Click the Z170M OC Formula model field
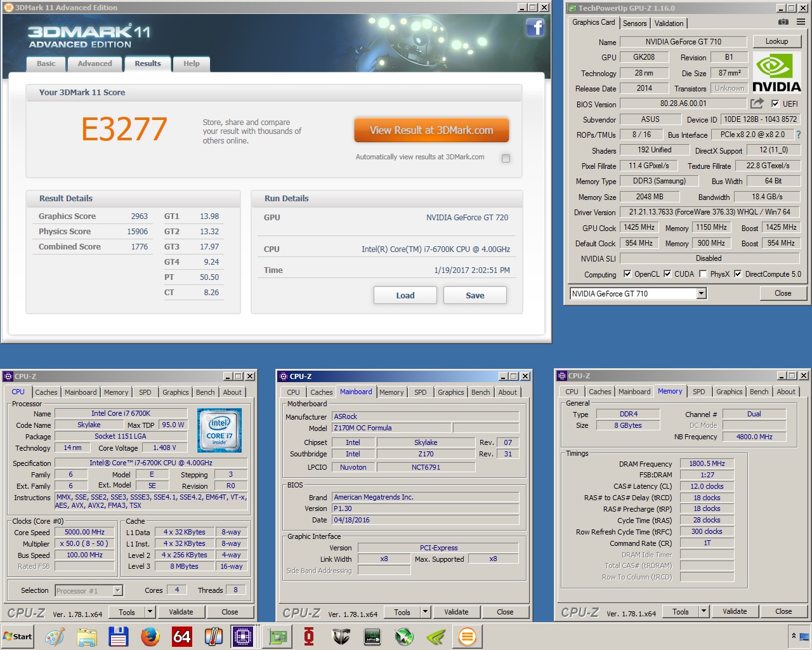Viewport: 812px width, 650px height. [391, 428]
